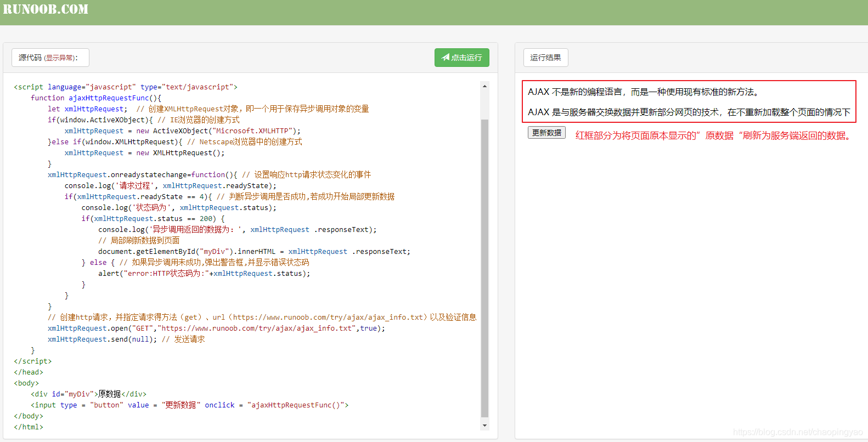Click the second AJAX paragraph about 服务器交换数据

pyautogui.click(x=689, y=112)
